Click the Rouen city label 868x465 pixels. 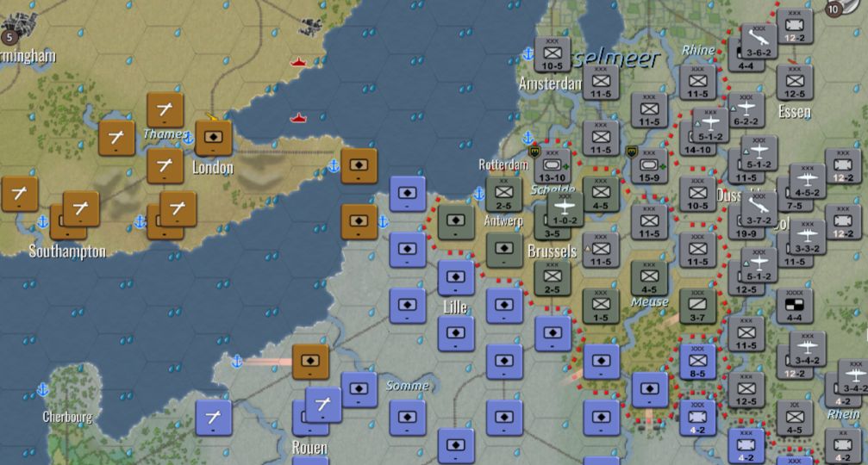(309, 447)
